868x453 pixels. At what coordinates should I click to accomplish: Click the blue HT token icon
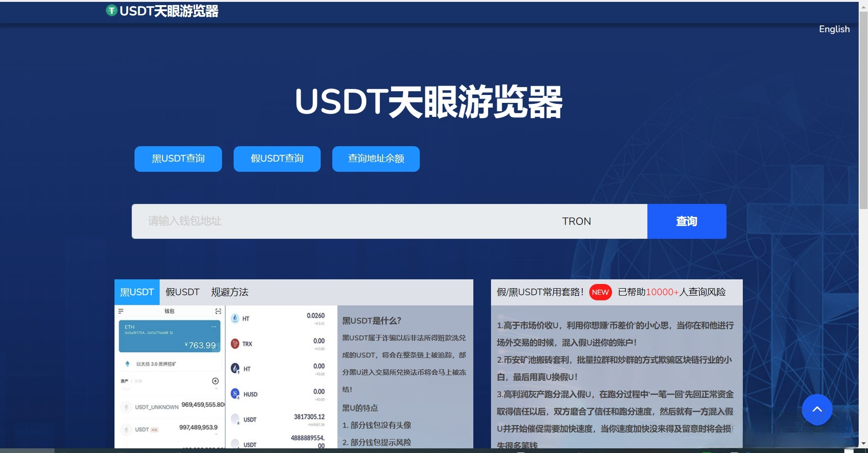click(235, 369)
